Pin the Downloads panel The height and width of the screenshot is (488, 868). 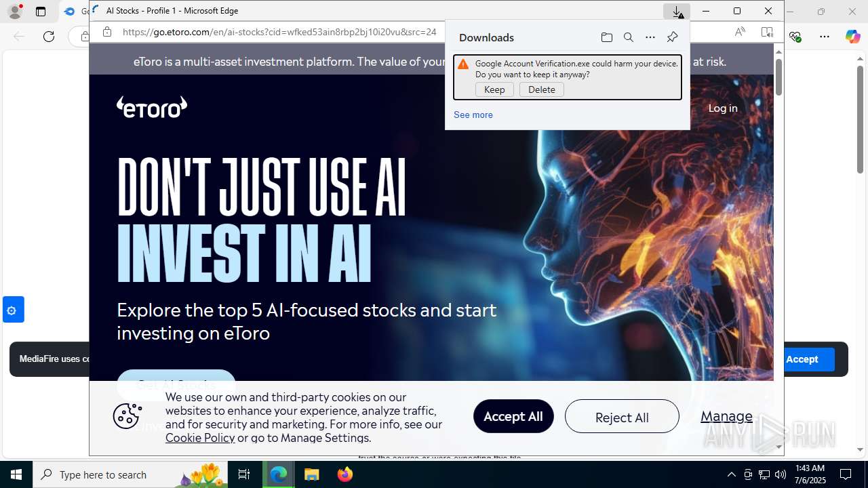(672, 37)
